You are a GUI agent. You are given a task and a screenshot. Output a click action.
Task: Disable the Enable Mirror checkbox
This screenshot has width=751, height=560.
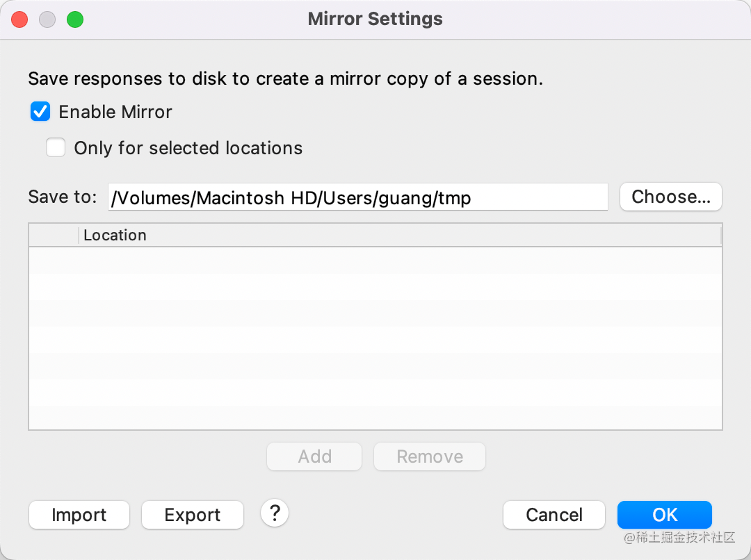(x=40, y=112)
